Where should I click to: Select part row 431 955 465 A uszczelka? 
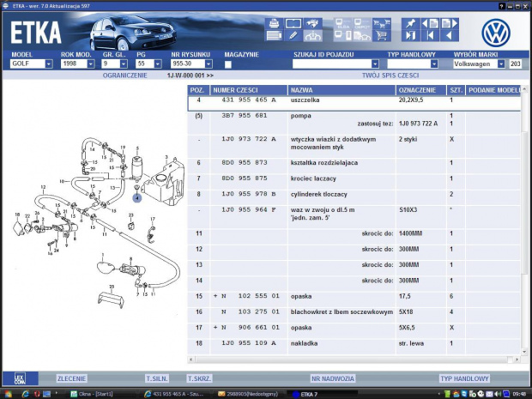pyautogui.click(x=354, y=103)
